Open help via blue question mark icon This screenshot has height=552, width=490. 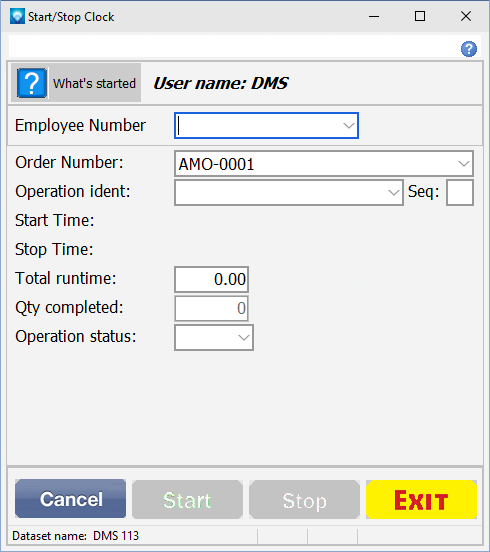pyautogui.click(x=469, y=49)
